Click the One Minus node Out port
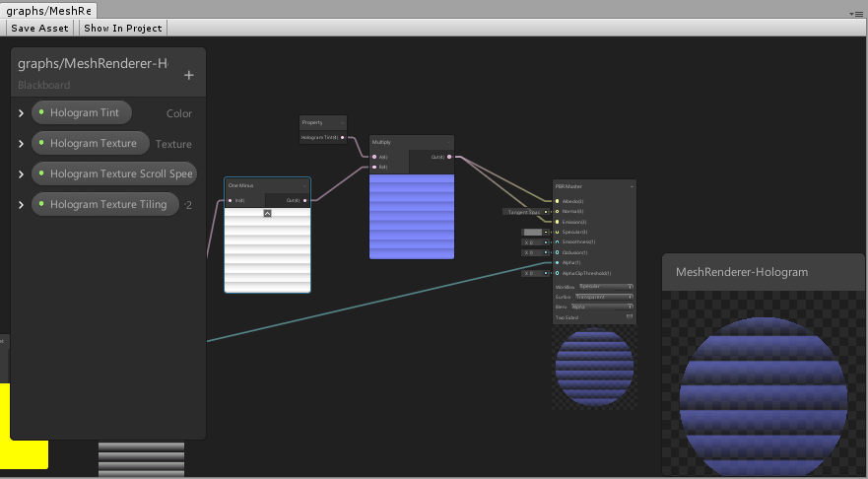 305,200
